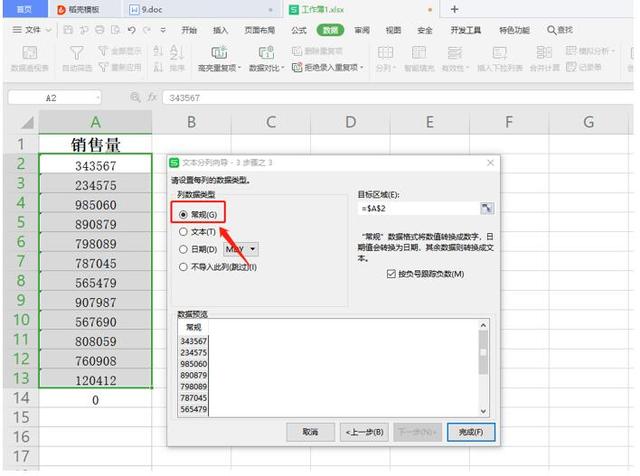Screen dimensions: 640x476
Task: Click the preview scrollbar up arrow
Action: click(x=483, y=325)
